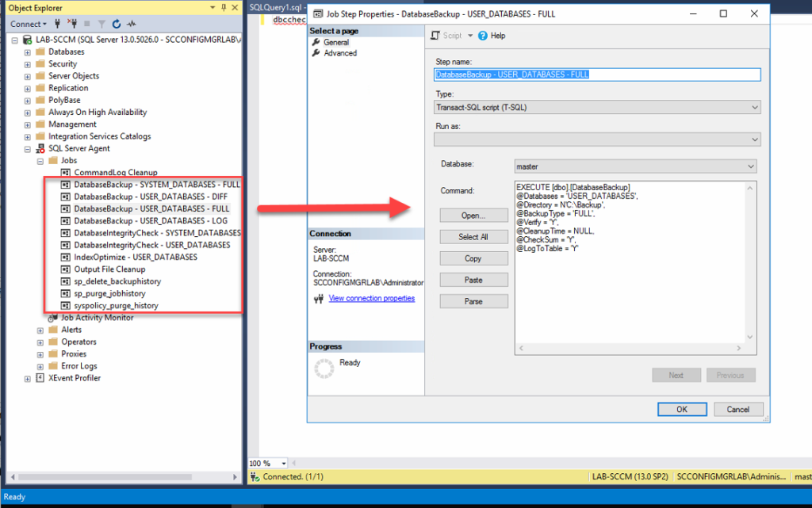Screen dimensions: 812x508
Task: Click the Help question mark icon
Action: (x=483, y=36)
